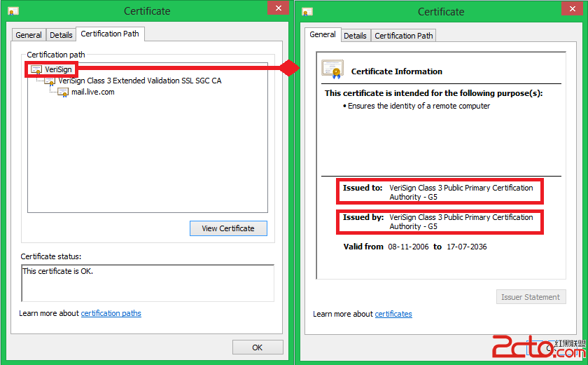Switch to Certification Path tab in right window
588x365 pixels.
click(x=403, y=36)
